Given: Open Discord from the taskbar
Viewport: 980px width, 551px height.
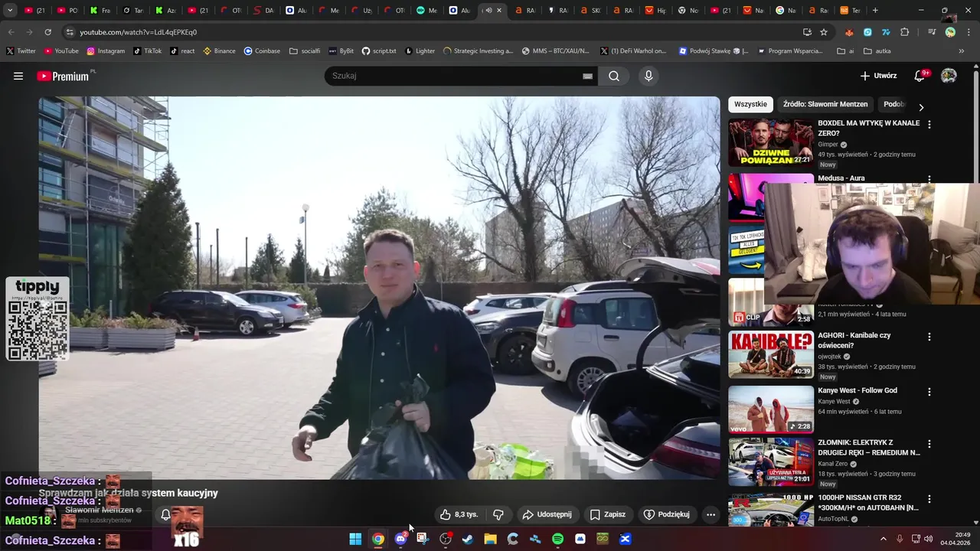Looking at the screenshot, I should click(400, 539).
